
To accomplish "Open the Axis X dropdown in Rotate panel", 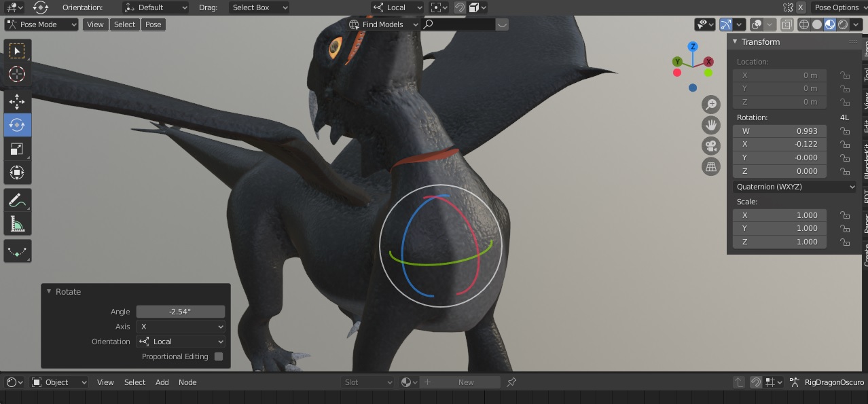I will coord(181,327).
